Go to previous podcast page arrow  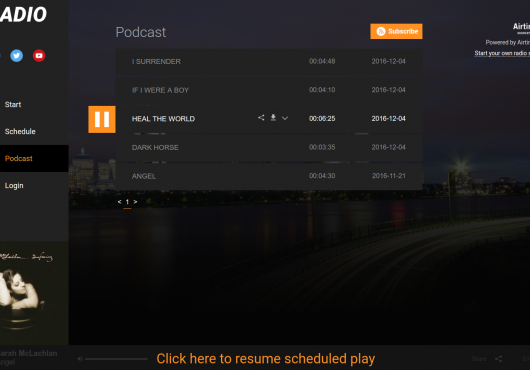point(119,202)
